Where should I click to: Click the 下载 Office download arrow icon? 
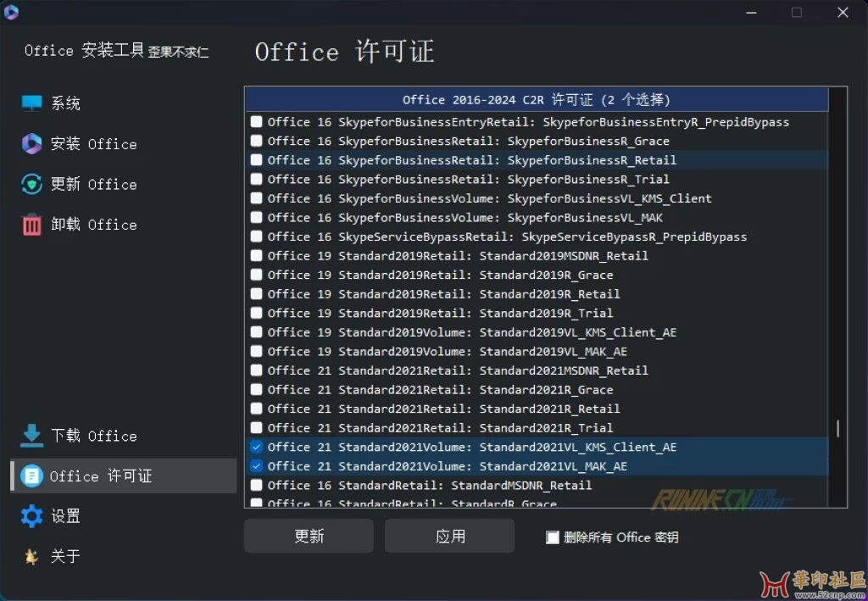[31, 436]
